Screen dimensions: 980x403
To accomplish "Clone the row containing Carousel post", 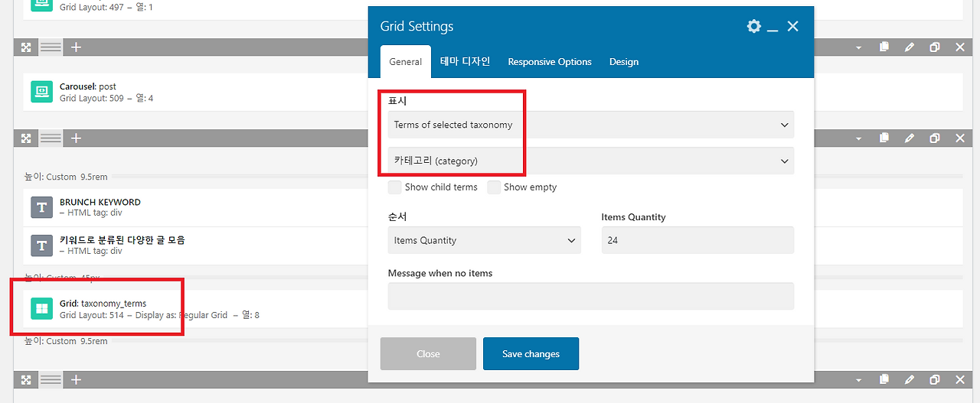I will click(935, 47).
